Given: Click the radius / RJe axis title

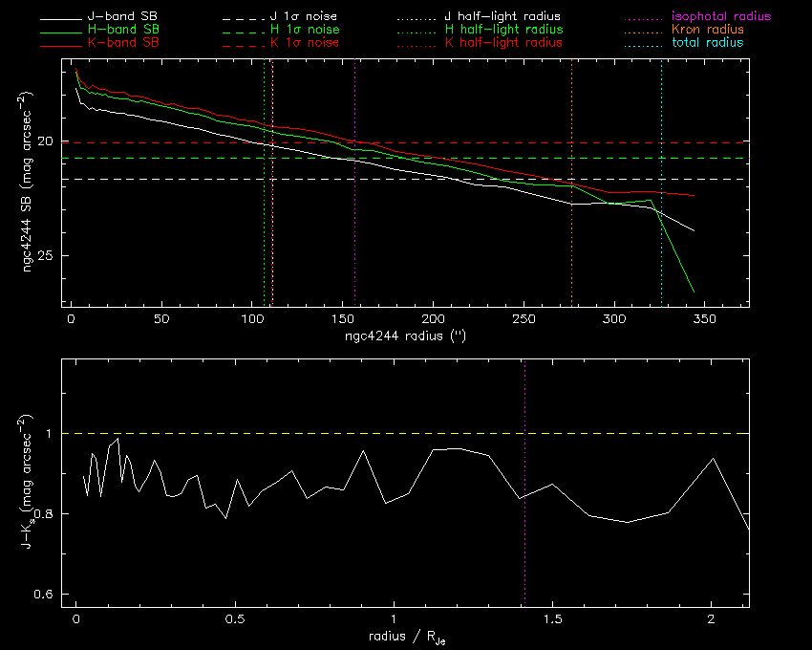Looking at the screenshot, I should click(x=404, y=638).
